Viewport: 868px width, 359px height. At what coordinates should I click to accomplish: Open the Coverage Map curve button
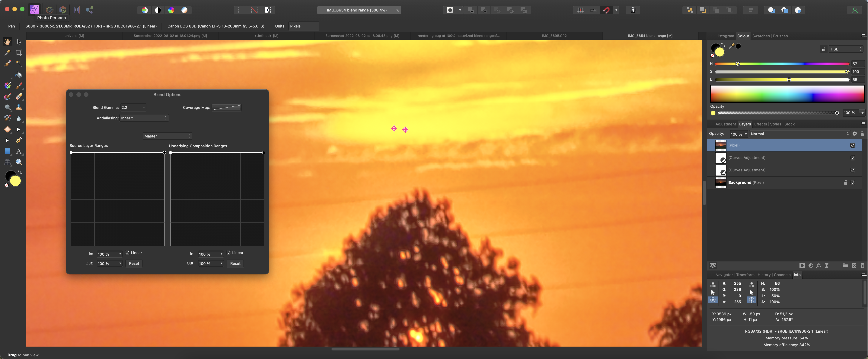(x=226, y=108)
